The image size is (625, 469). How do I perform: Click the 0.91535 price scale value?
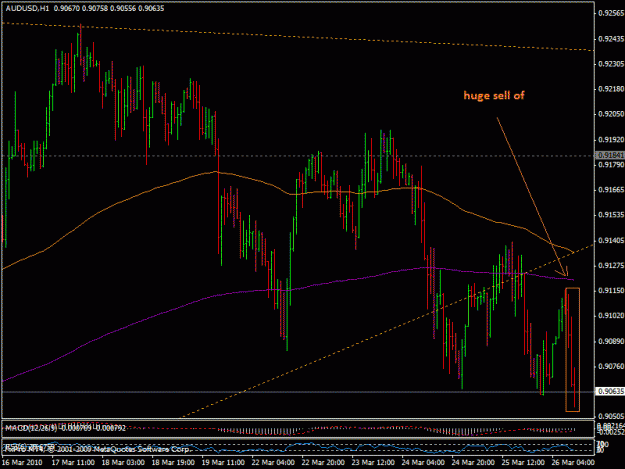tap(611, 215)
